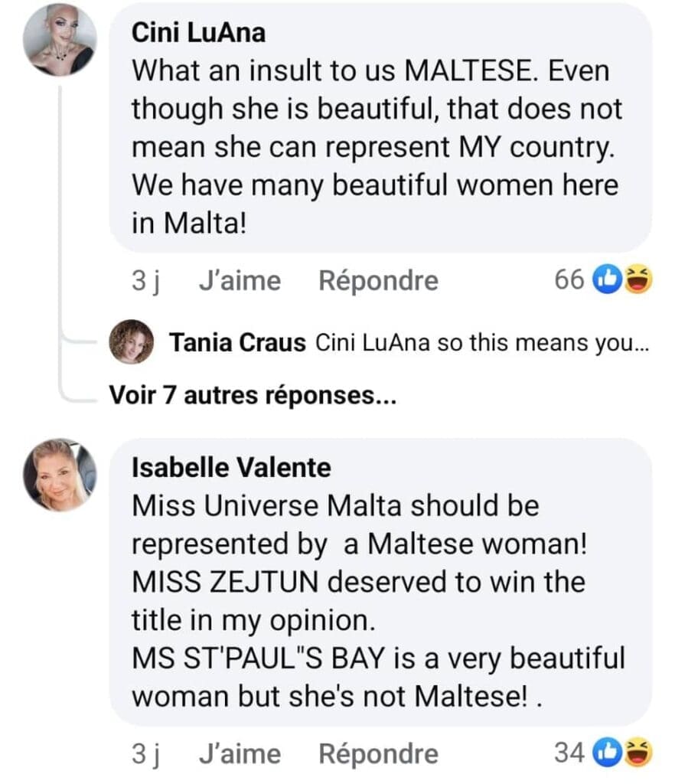Click the like reaction icon on Isabelle Valente's comment
The image size is (675, 784).
(608, 753)
